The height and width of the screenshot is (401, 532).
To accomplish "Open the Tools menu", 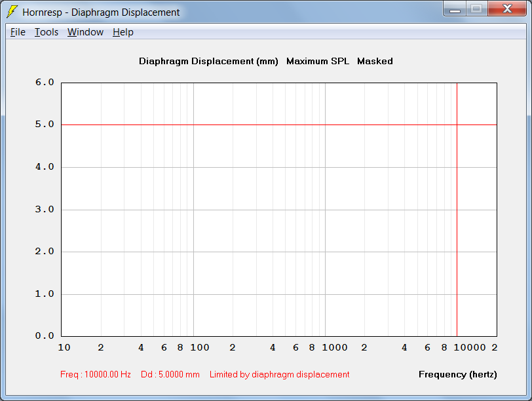I will [x=47, y=32].
